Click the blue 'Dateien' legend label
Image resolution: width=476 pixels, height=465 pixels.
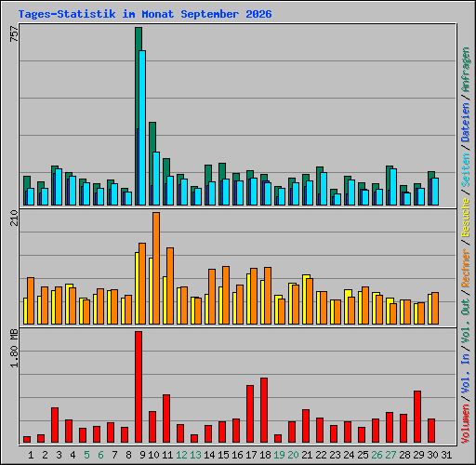tap(466, 123)
